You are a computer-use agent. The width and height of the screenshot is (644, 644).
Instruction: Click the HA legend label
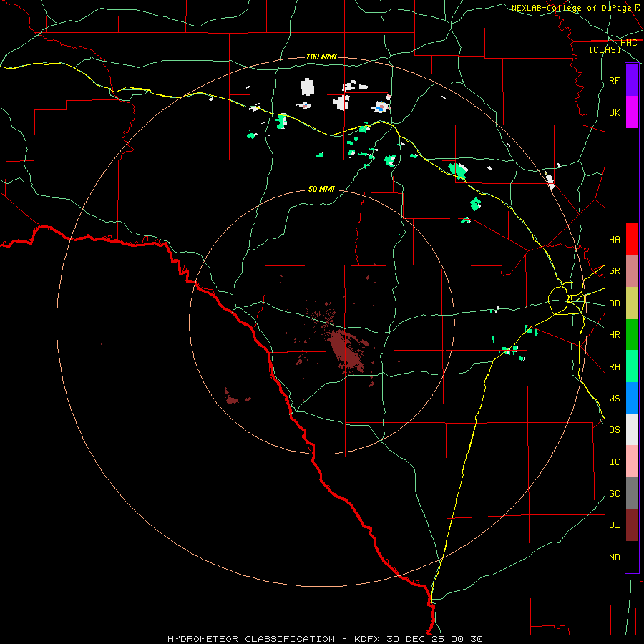[x=614, y=240]
